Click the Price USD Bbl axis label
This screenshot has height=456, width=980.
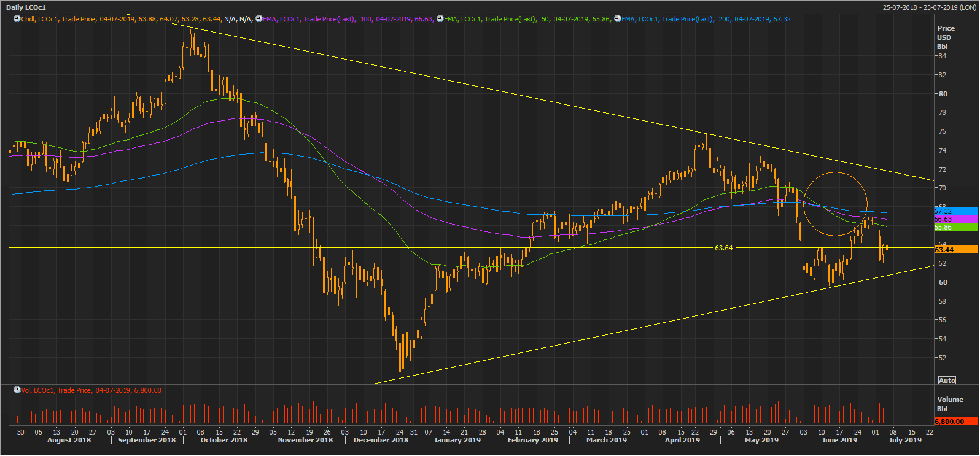coord(946,37)
